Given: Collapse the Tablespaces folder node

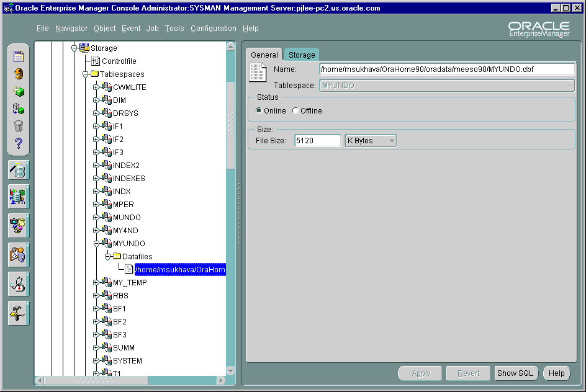Looking at the screenshot, I should tap(86, 74).
